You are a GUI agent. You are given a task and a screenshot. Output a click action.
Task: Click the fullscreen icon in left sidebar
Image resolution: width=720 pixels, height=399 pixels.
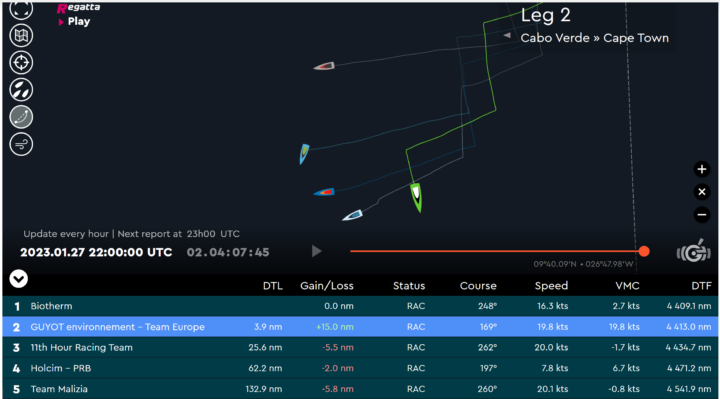pos(21,9)
